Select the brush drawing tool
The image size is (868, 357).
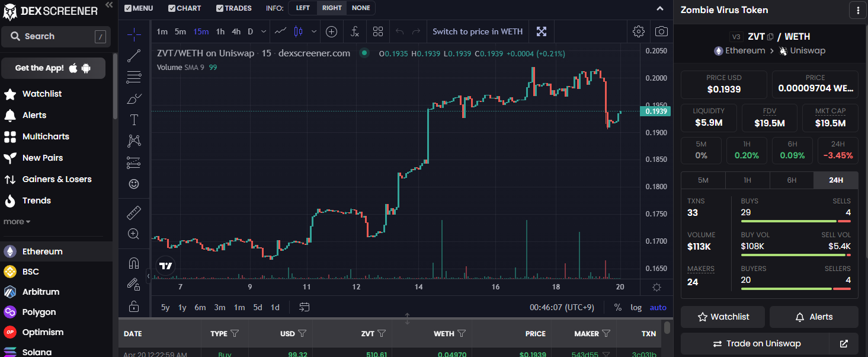click(134, 98)
